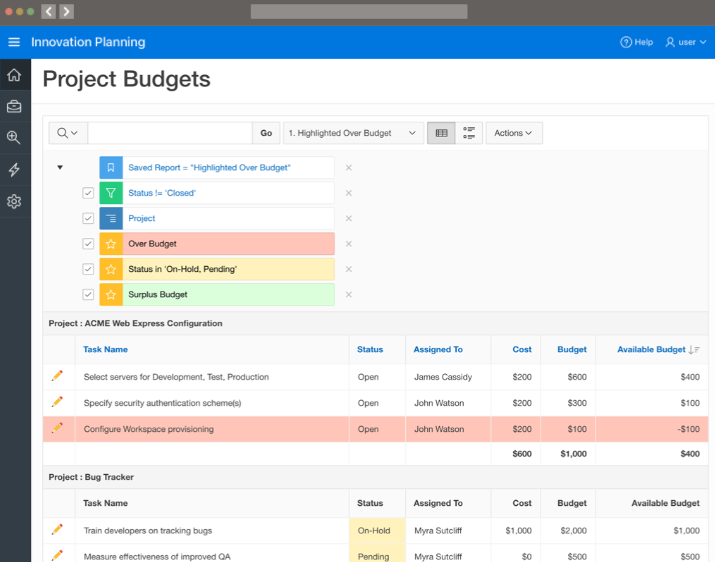Switch to the group-by view icon
Viewport: 715px width, 562px height.
pyautogui.click(x=469, y=133)
